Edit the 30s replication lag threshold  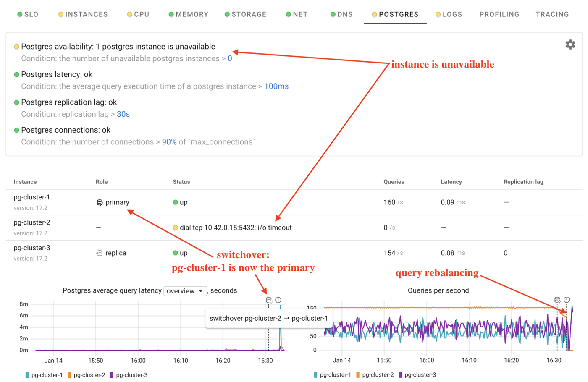[123, 114]
